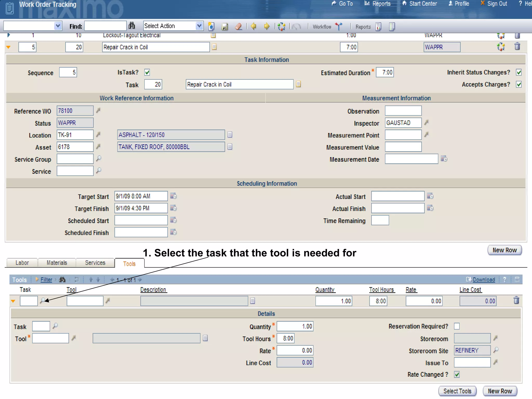The width and height of the screenshot is (532, 399).
Task: Open the Go To menu
Action: 342,4
